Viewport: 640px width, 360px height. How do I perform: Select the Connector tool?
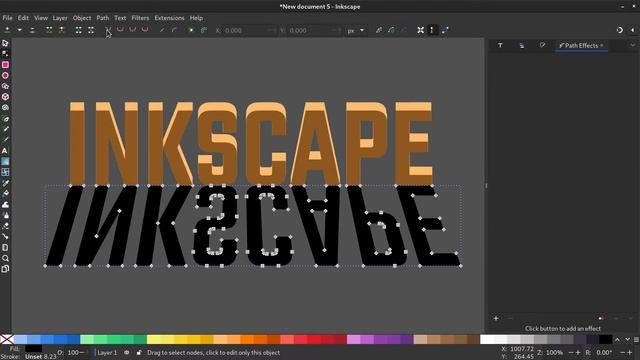pyautogui.click(x=5, y=237)
